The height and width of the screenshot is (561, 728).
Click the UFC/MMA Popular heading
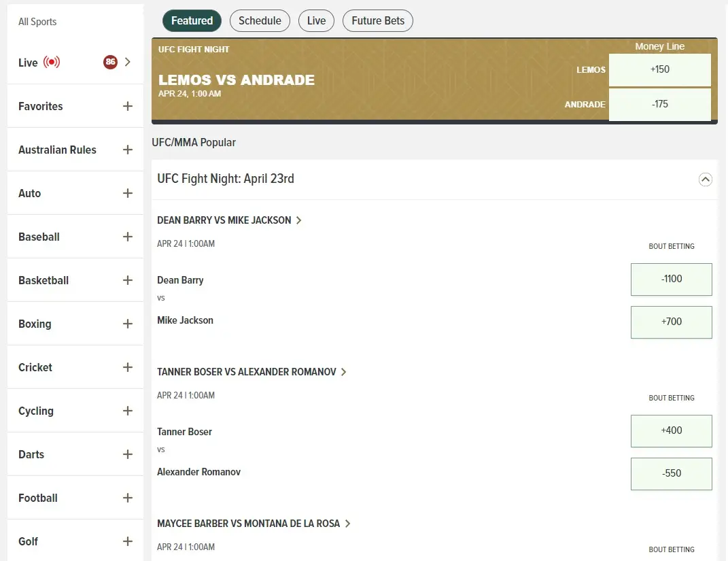pyautogui.click(x=194, y=143)
